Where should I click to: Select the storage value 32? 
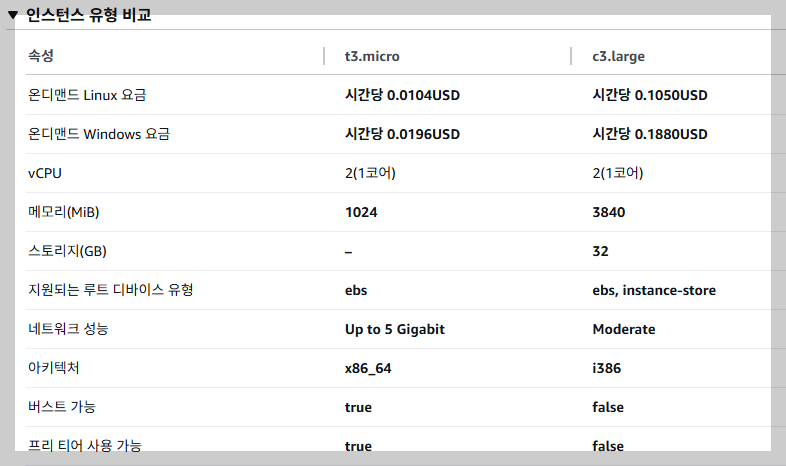pos(601,252)
